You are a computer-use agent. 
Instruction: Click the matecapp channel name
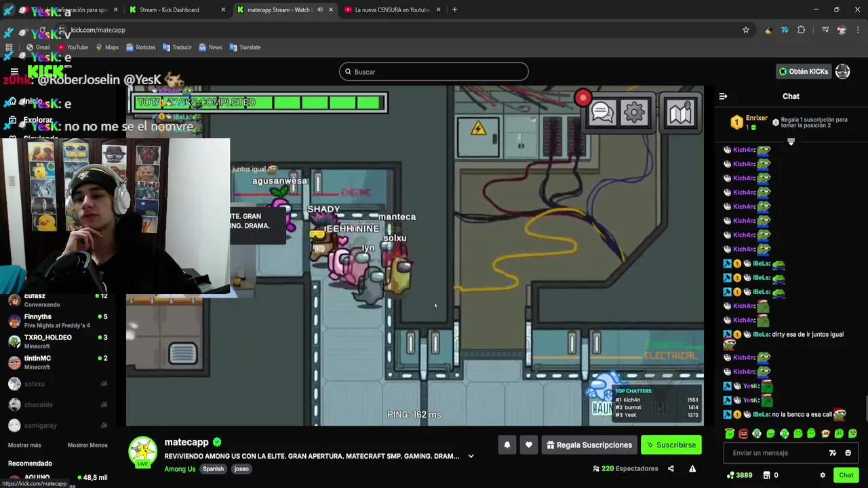click(x=186, y=442)
